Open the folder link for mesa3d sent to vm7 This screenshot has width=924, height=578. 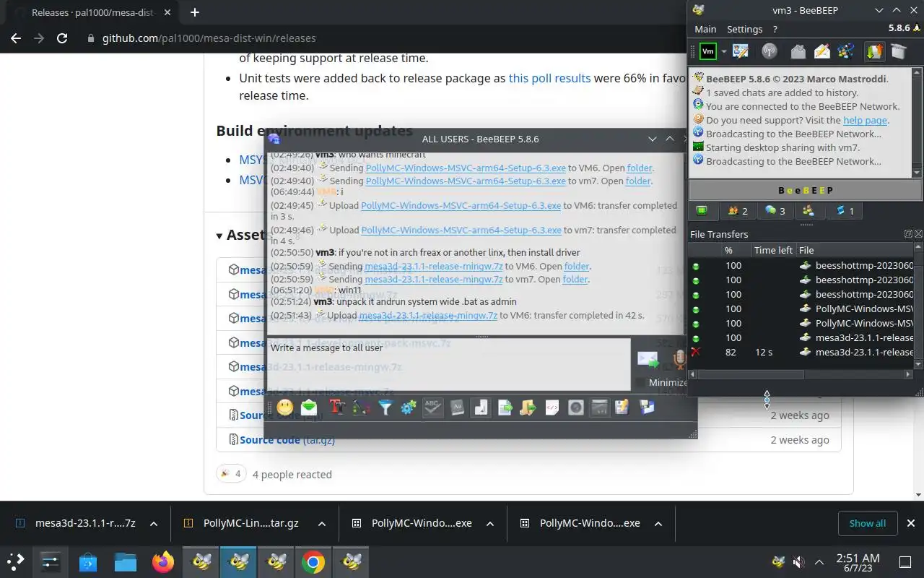point(575,279)
